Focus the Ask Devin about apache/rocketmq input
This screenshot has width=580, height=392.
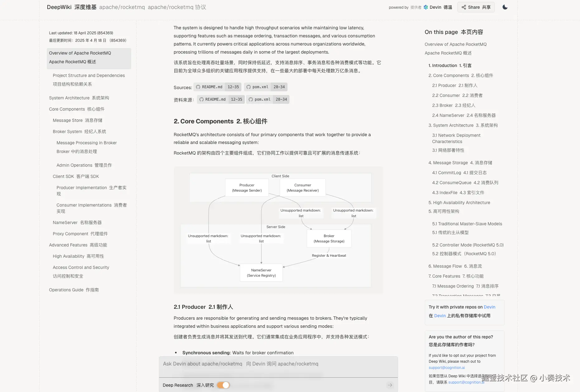point(278,364)
